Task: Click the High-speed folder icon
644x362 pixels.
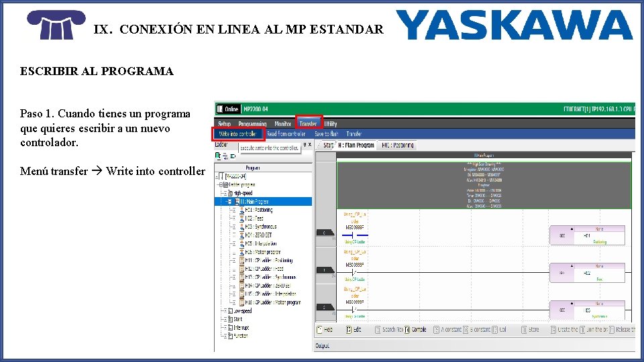Action: [230, 193]
